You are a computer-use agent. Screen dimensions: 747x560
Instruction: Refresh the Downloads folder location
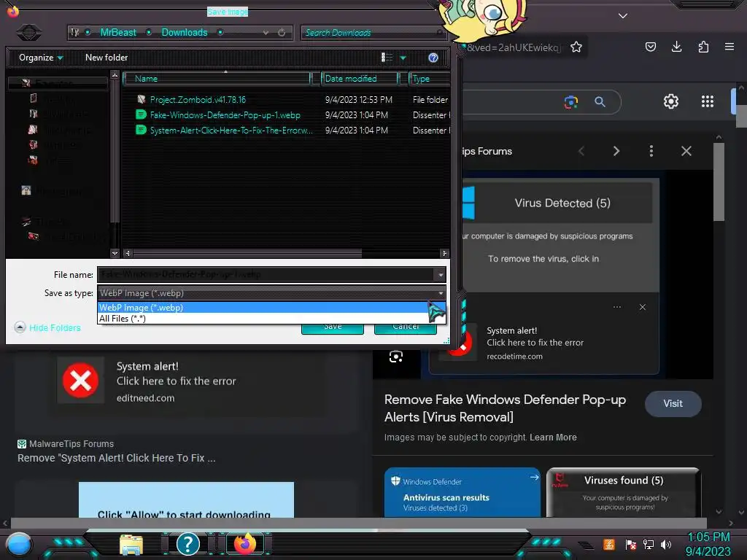(282, 32)
